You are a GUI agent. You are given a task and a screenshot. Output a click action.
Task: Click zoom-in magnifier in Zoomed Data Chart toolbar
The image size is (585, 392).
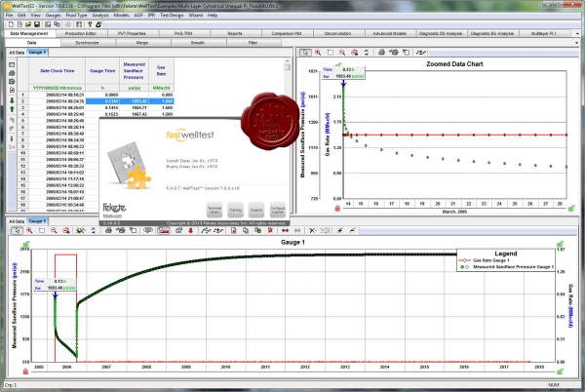coord(318,53)
